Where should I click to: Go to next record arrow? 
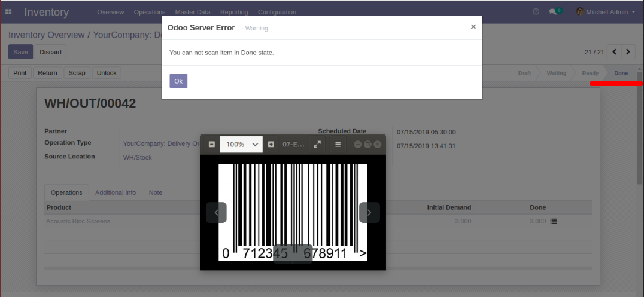point(628,51)
